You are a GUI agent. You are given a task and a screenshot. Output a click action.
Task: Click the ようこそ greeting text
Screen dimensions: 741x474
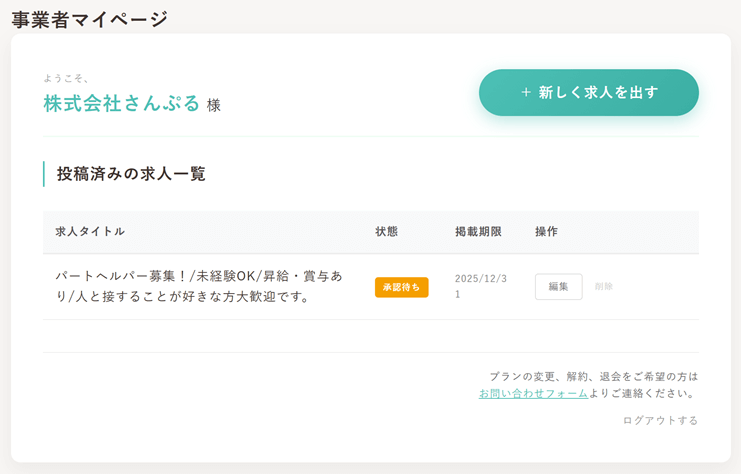click(x=66, y=78)
